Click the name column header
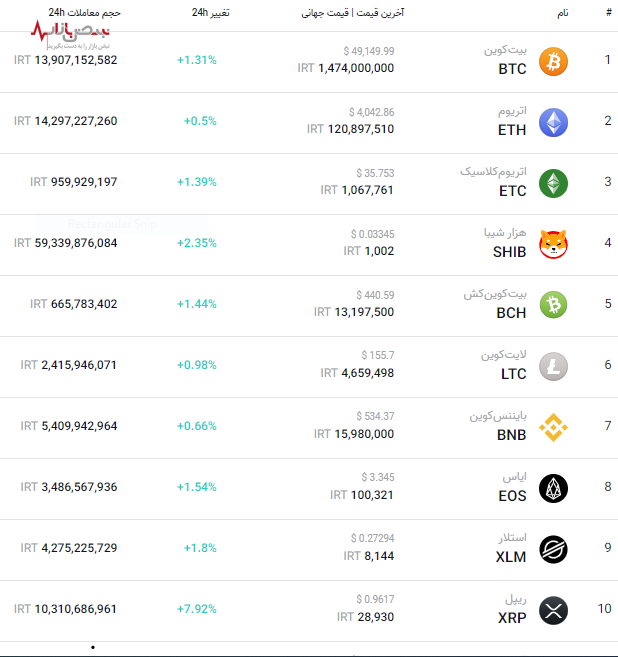 coord(562,14)
